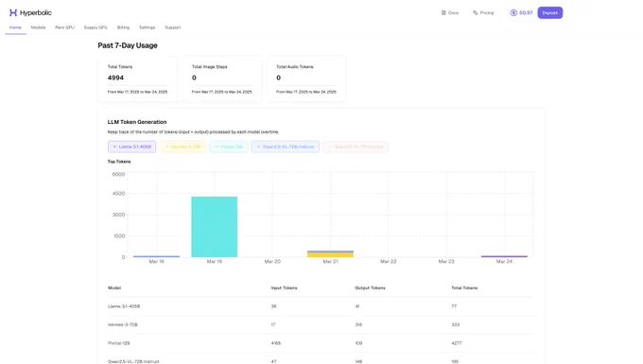Image resolution: width=643 pixels, height=364 pixels.
Task: Switch to the Models tab
Action: tap(38, 27)
